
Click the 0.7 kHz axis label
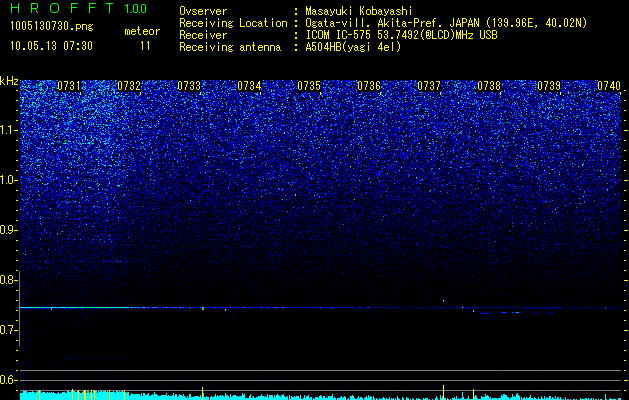coord(9,330)
